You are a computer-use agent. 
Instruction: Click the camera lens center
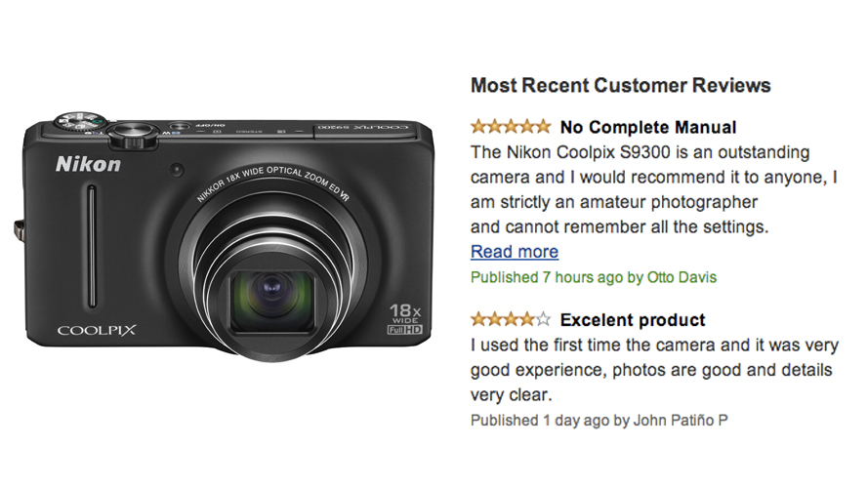270,290
